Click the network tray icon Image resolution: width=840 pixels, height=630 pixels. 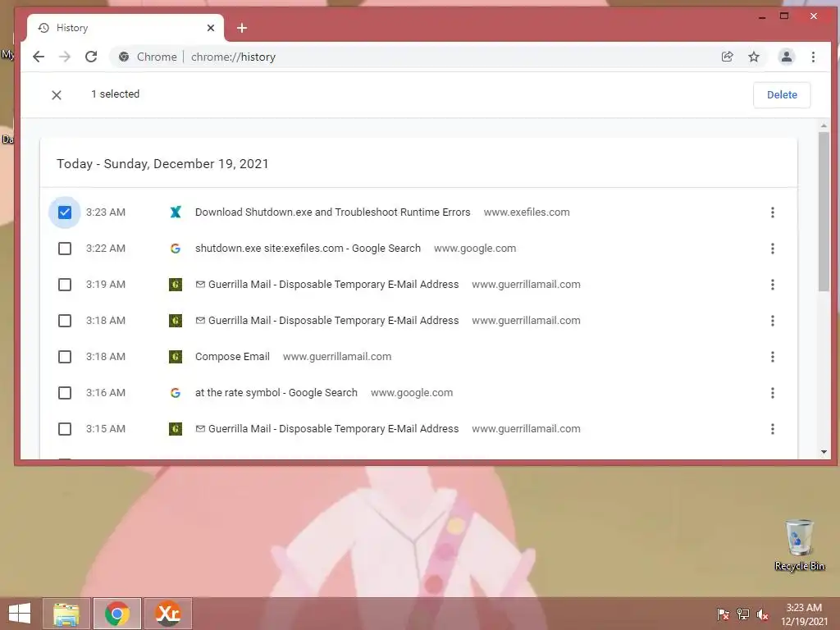pyautogui.click(x=743, y=614)
